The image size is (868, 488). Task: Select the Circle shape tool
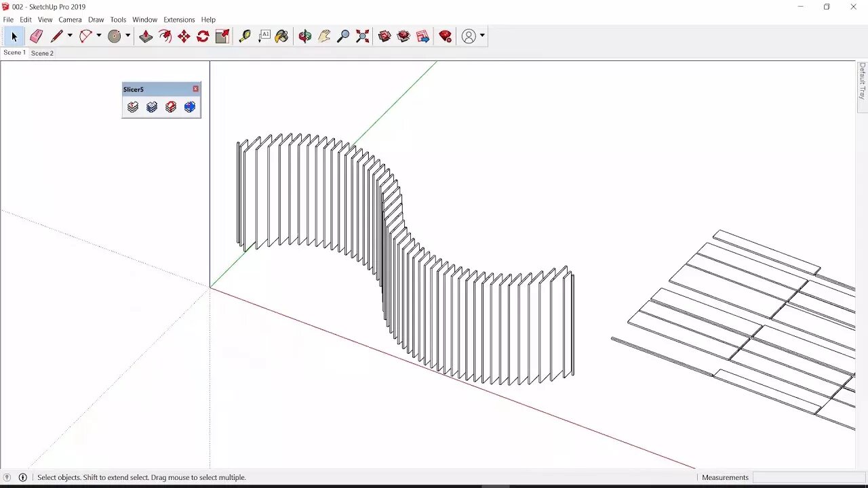click(115, 37)
